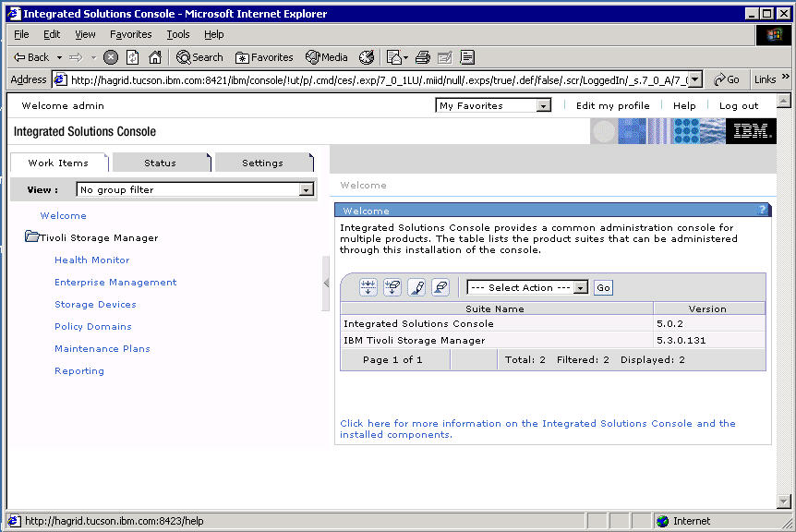
Task: Open the Welcome navigation link
Action: pos(63,215)
